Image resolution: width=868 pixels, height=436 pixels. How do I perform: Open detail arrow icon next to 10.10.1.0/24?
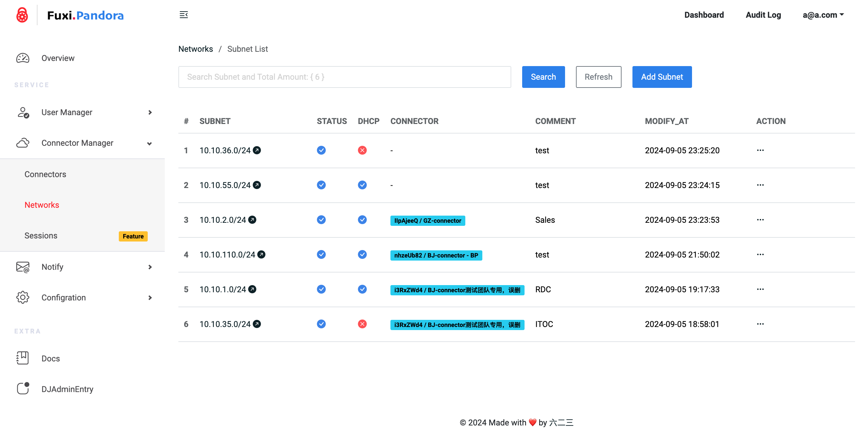pyautogui.click(x=252, y=289)
